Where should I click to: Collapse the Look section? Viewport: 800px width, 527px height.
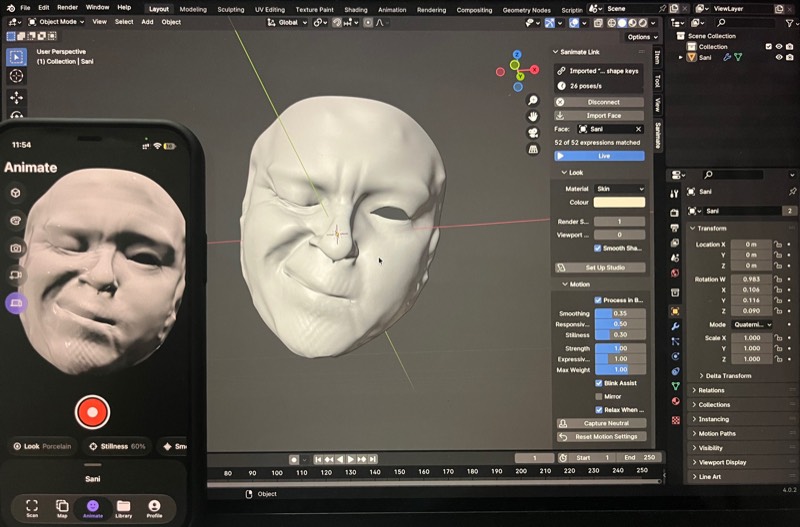tap(571, 172)
